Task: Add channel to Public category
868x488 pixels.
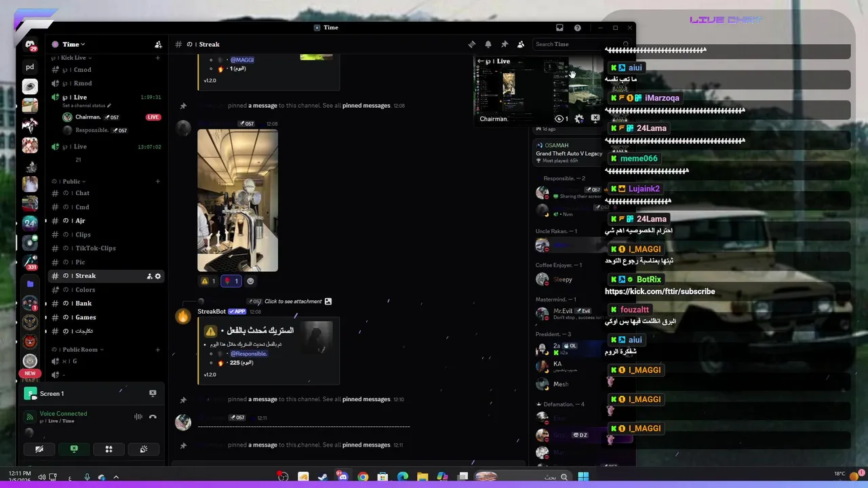Action: [158, 182]
